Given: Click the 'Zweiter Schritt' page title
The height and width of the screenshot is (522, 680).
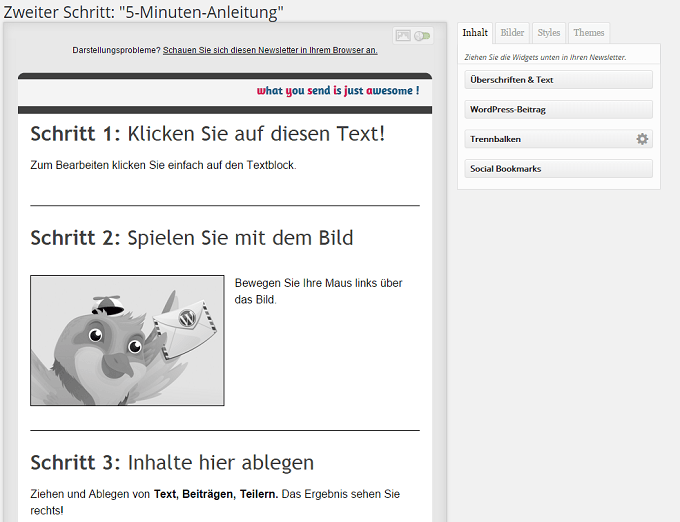Looking at the screenshot, I should (x=143, y=12).
